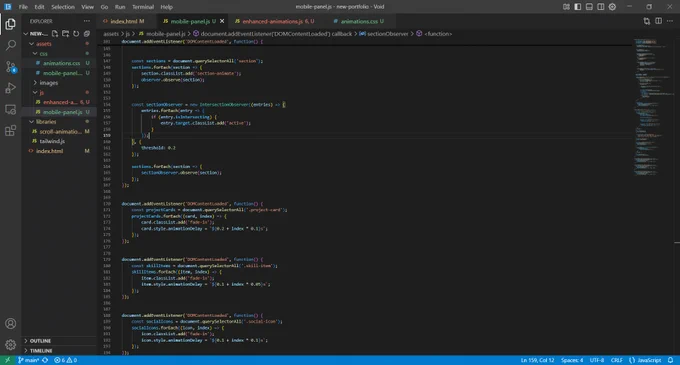Screen dimensions: 680x365
Task: Click sectionObserver in the breadcrumb path
Action: pyautogui.click(x=388, y=34)
